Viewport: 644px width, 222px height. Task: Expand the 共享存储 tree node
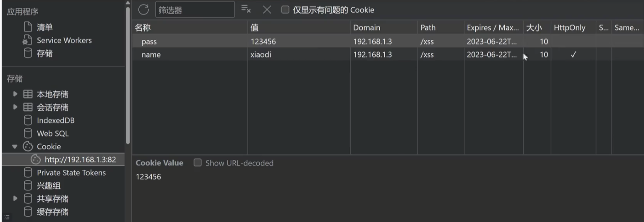[x=15, y=198]
